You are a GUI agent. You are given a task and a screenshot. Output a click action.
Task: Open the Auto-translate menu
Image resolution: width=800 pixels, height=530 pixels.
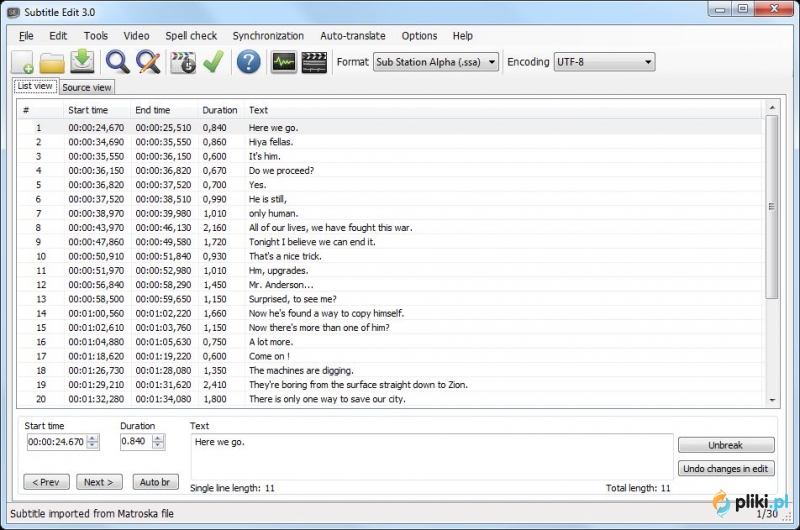(353, 36)
